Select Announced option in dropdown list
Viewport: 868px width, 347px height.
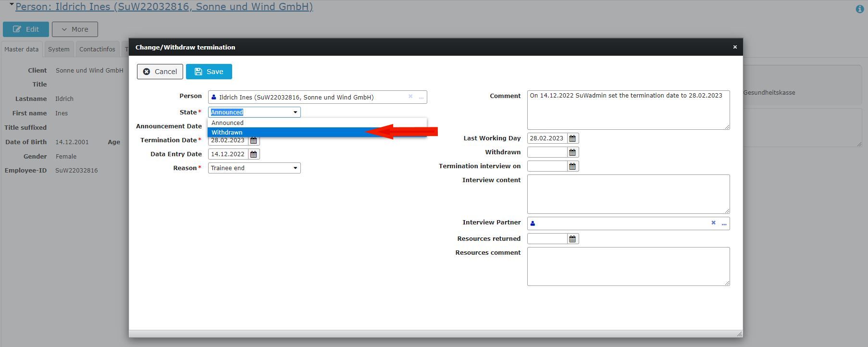(x=317, y=123)
